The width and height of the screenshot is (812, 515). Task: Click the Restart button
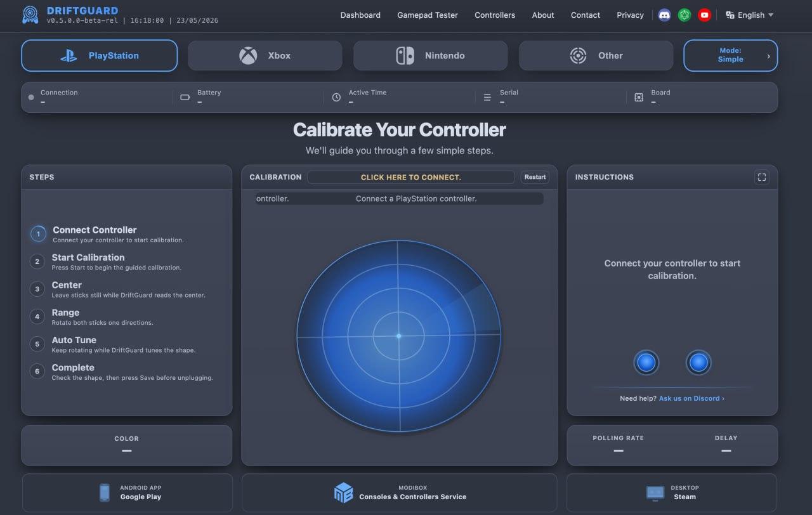click(x=535, y=178)
